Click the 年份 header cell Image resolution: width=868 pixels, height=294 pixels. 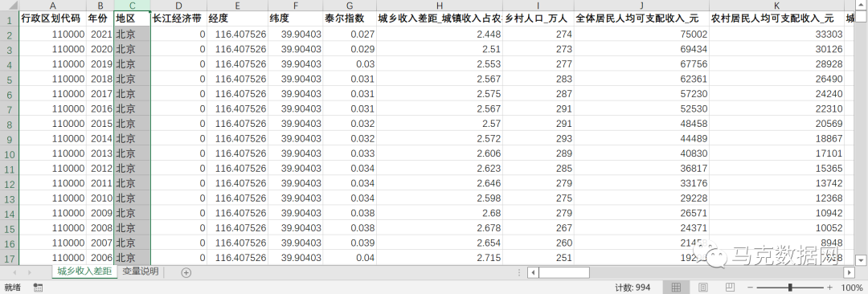click(100, 18)
